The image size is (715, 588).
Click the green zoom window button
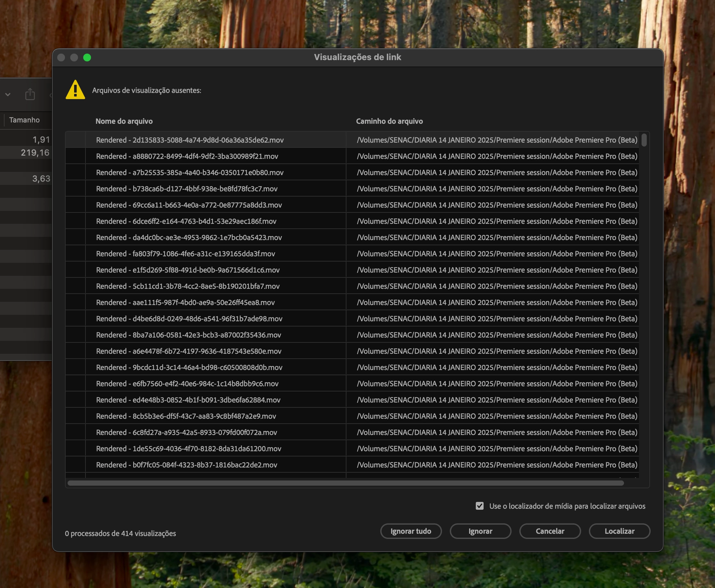coord(87,58)
